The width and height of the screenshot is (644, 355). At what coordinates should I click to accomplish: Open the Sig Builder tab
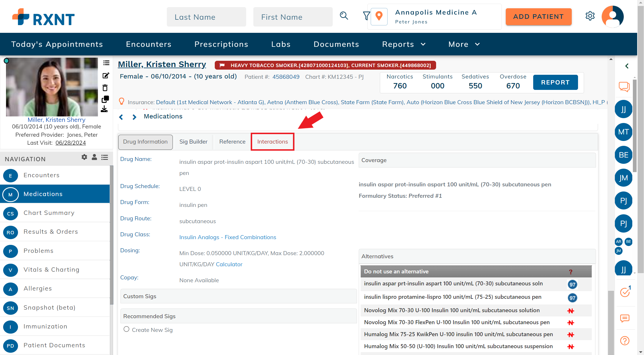[193, 142]
